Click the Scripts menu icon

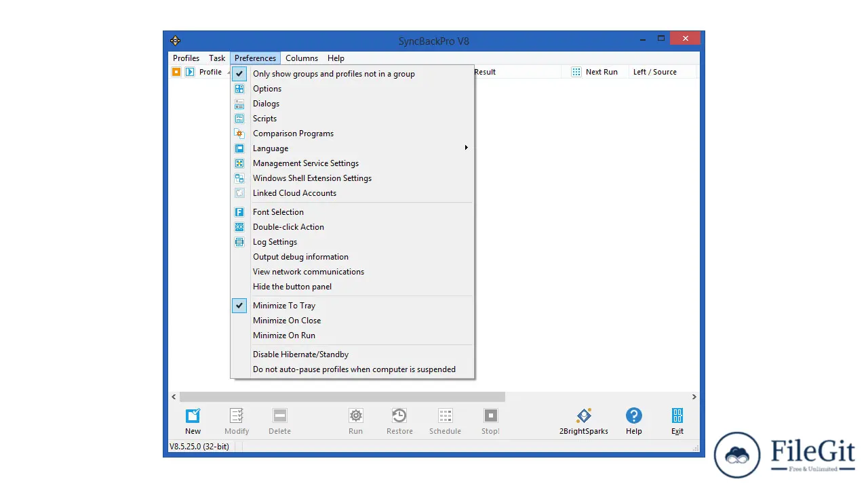coord(239,119)
